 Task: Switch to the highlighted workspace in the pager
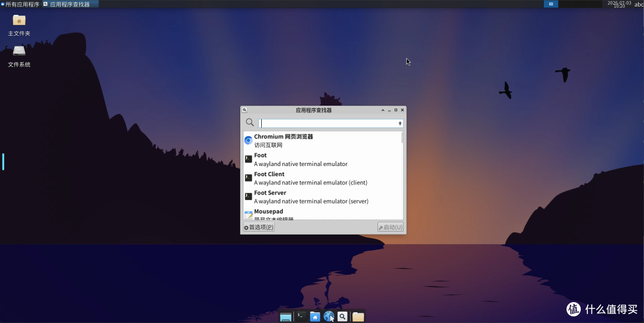point(551,4)
